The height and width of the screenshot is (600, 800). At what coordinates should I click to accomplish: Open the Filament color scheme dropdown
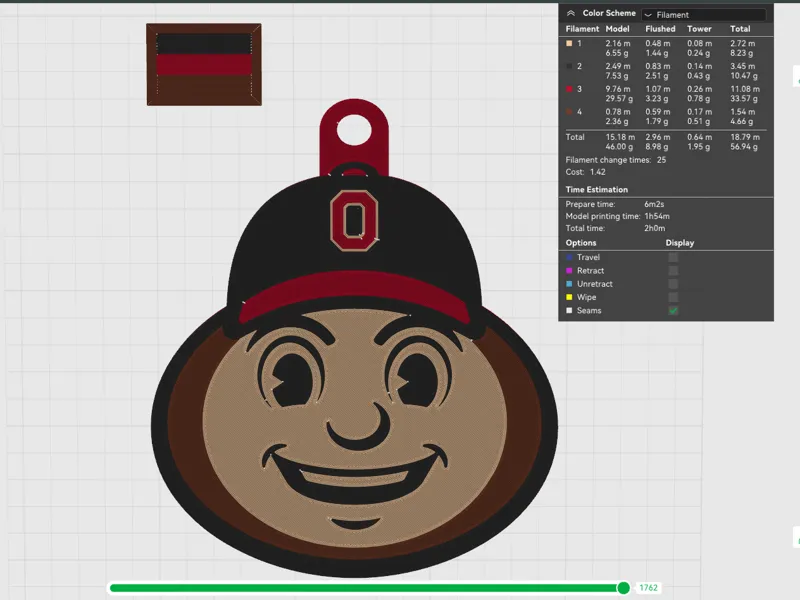coord(704,15)
